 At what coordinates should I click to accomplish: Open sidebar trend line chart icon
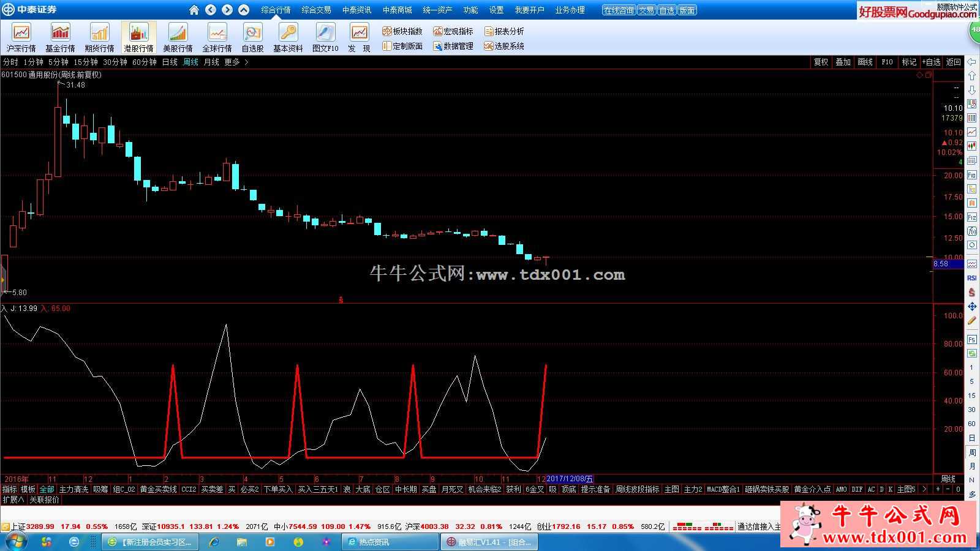point(972,132)
